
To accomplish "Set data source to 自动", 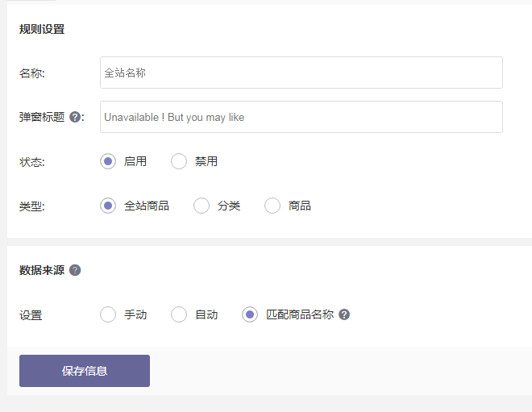I will 179,314.
